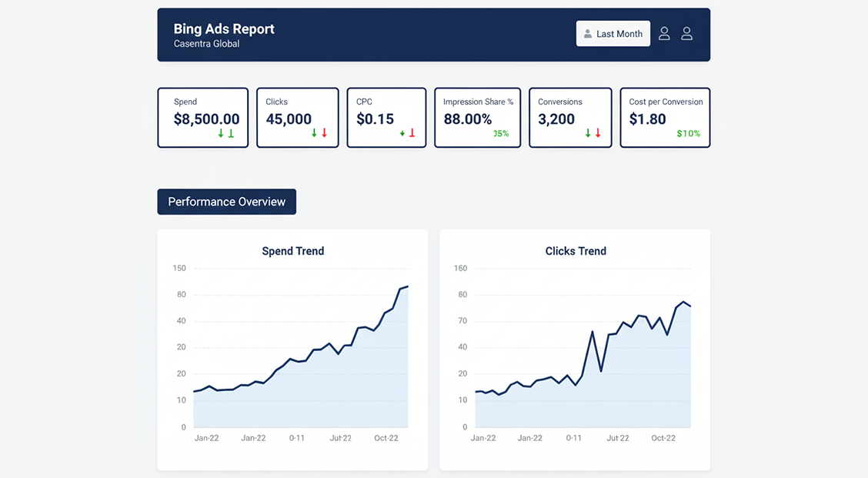Click the green down arrow in Clicks card

coord(314,133)
